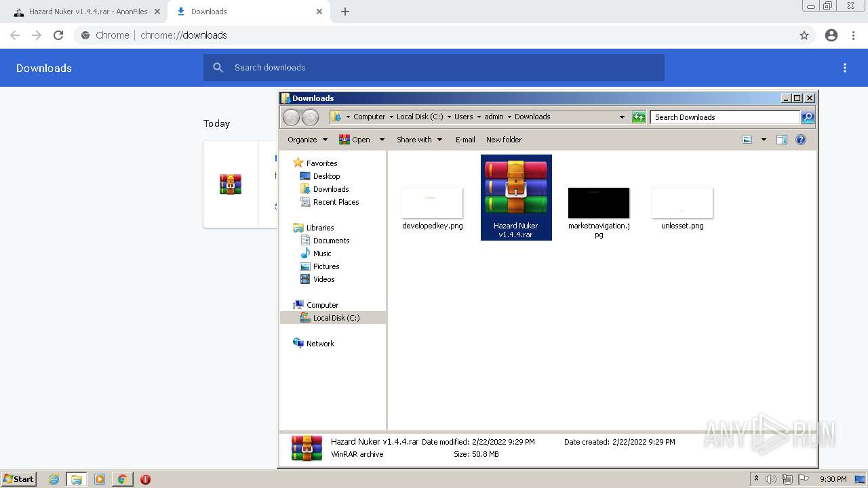Click Explorer back button
Screen dimensions: 868x488
tap(291, 117)
